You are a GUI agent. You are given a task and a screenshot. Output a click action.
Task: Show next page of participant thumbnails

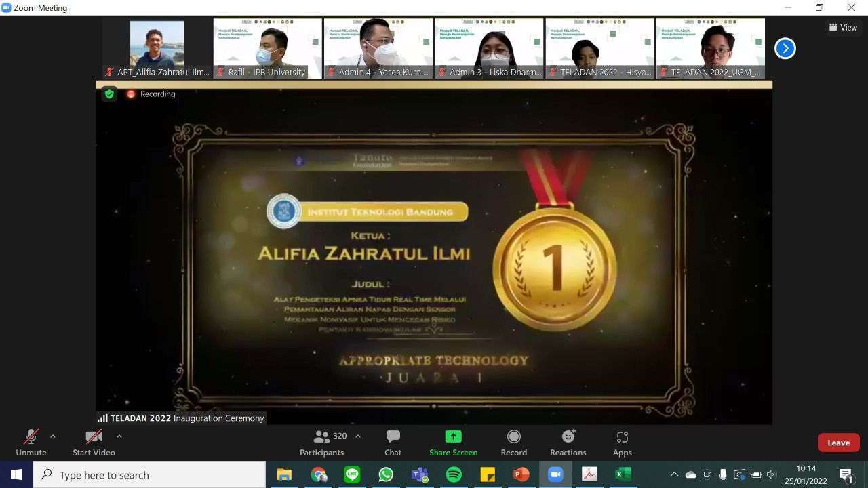785,48
